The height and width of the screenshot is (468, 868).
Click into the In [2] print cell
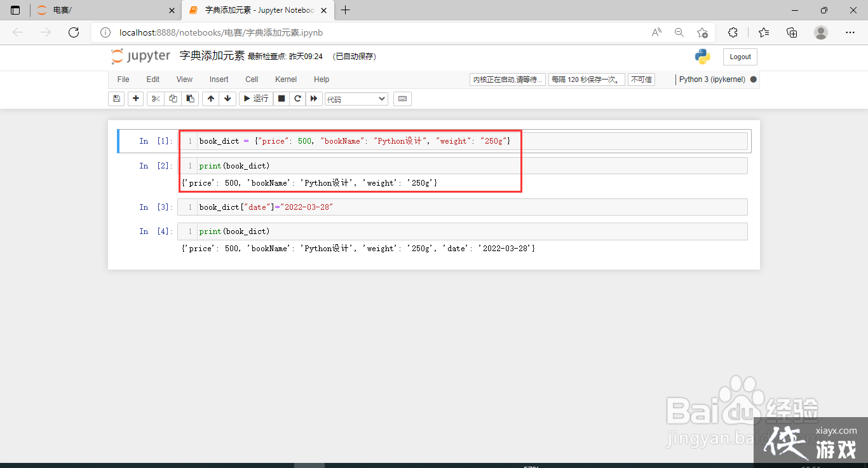(463, 166)
